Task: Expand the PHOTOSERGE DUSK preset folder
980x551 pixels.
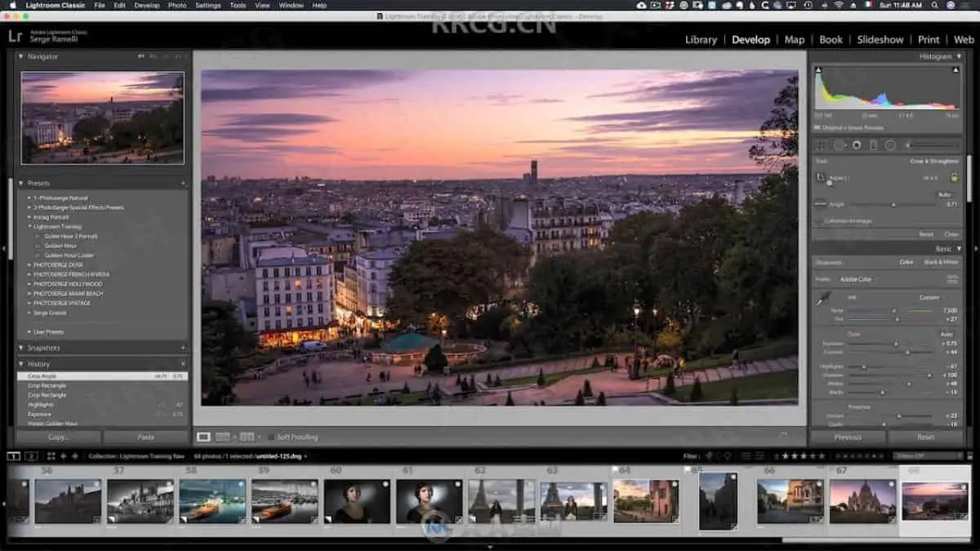Action: point(29,264)
